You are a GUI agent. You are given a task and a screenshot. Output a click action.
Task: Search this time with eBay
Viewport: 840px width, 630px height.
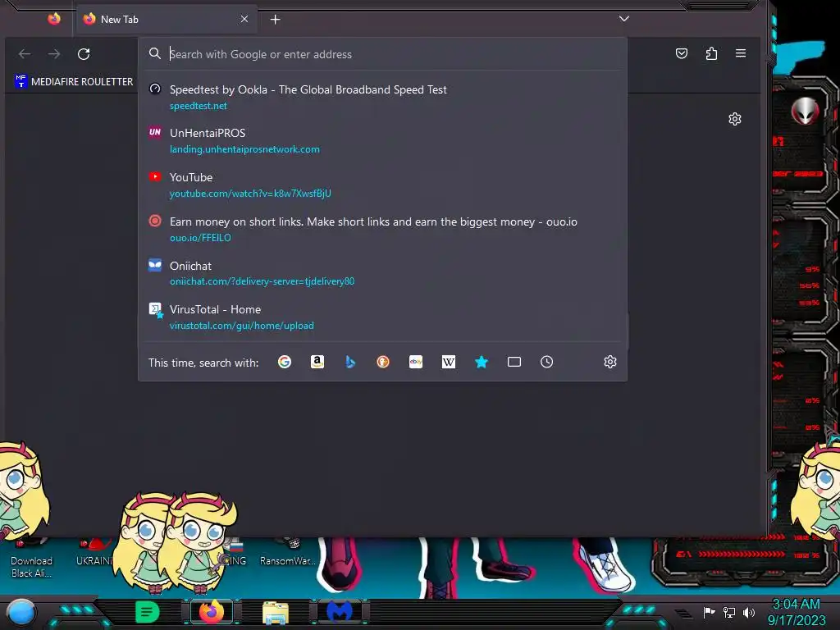pos(416,362)
